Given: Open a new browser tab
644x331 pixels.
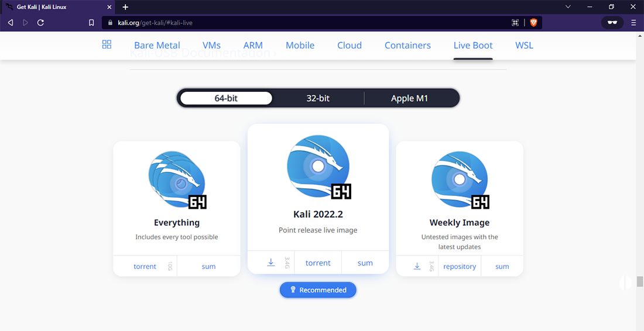Looking at the screenshot, I should [x=125, y=7].
